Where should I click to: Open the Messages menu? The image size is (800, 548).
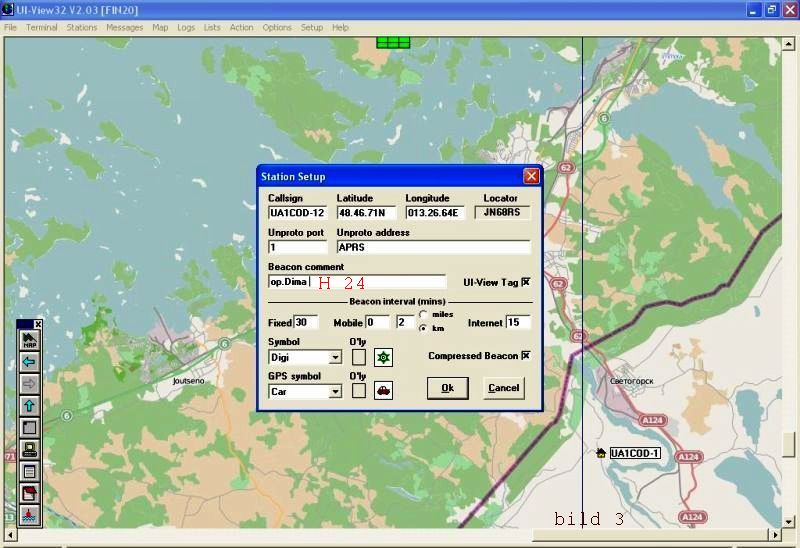(124, 28)
